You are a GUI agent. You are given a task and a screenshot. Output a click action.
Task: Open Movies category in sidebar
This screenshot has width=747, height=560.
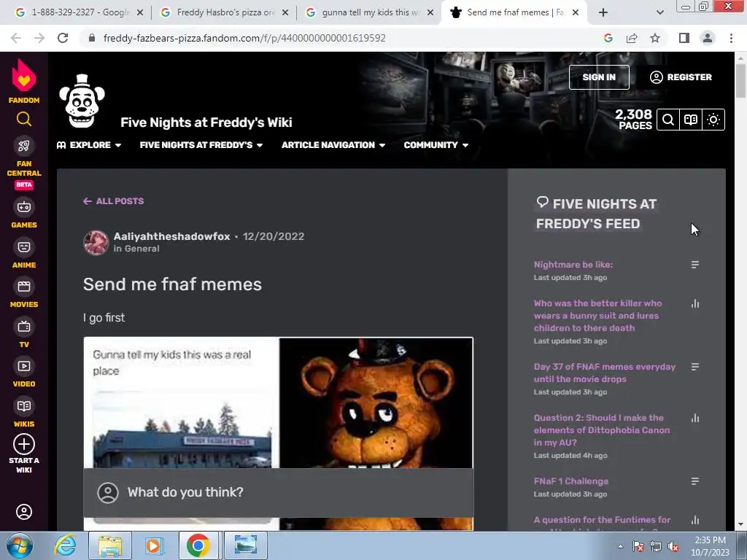pyautogui.click(x=24, y=293)
